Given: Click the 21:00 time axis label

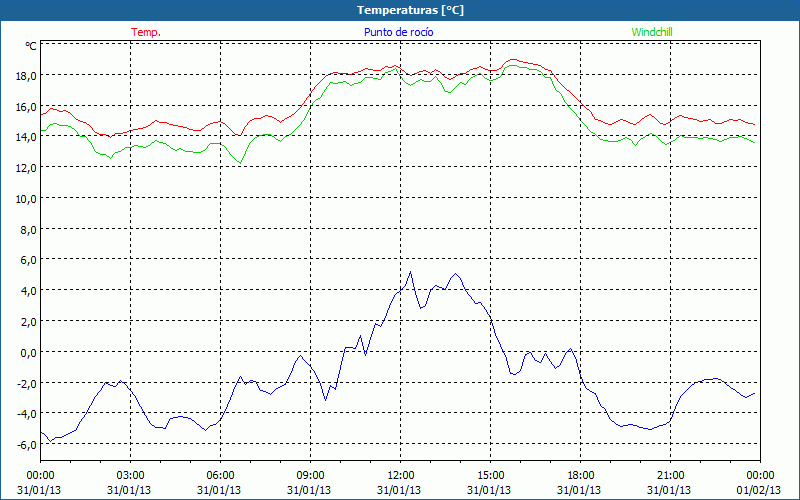Looking at the screenshot, I should (x=670, y=476).
